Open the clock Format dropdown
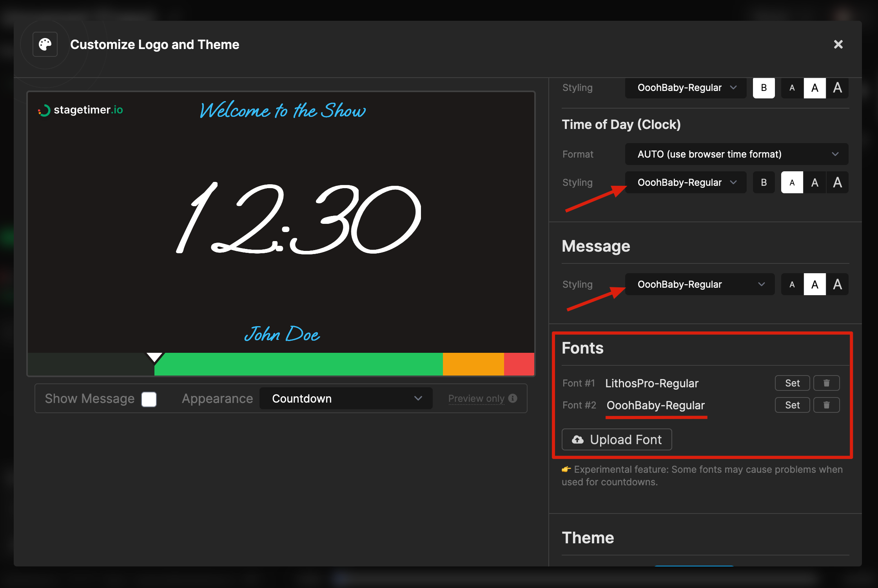The width and height of the screenshot is (878, 588). click(x=736, y=154)
